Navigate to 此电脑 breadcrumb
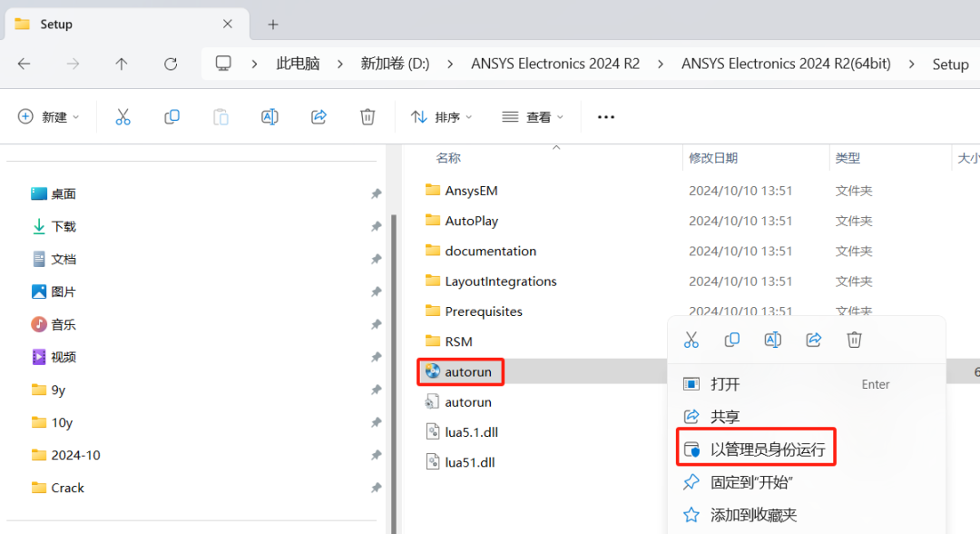This screenshot has width=980, height=534. click(x=299, y=64)
